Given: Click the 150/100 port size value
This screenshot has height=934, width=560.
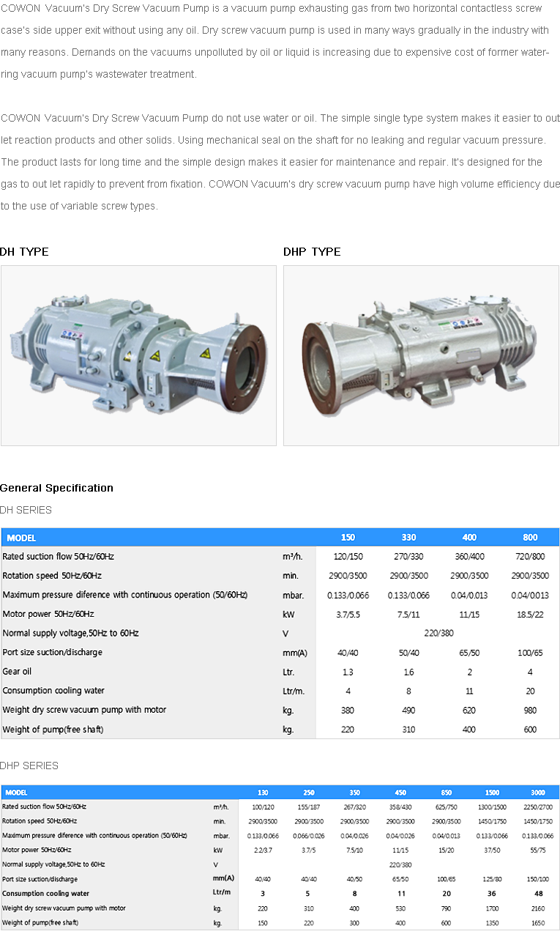Looking at the screenshot, I should coord(537,879).
